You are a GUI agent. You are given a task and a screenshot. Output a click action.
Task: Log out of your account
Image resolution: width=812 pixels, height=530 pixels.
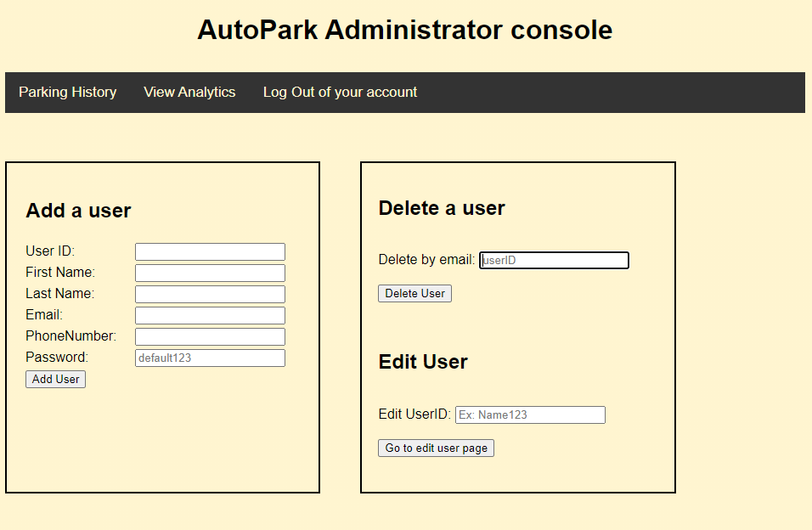340,92
